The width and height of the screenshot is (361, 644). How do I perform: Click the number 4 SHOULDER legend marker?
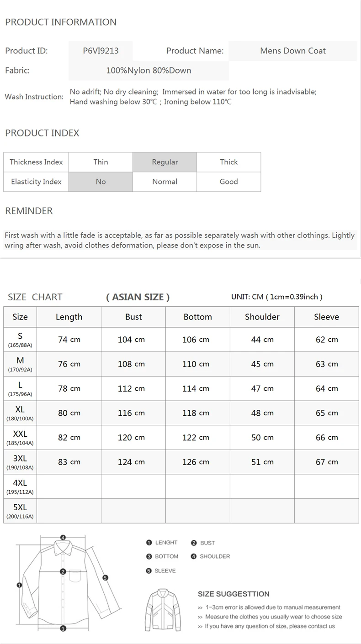194,556
